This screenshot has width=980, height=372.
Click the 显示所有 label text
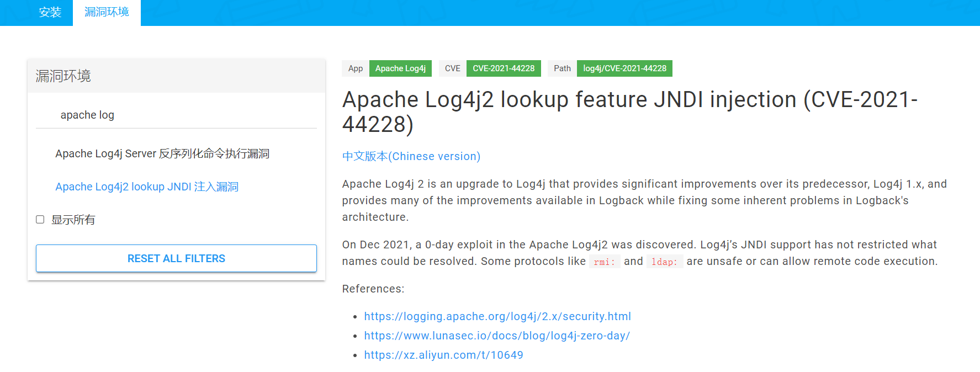pyautogui.click(x=73, y=220)
